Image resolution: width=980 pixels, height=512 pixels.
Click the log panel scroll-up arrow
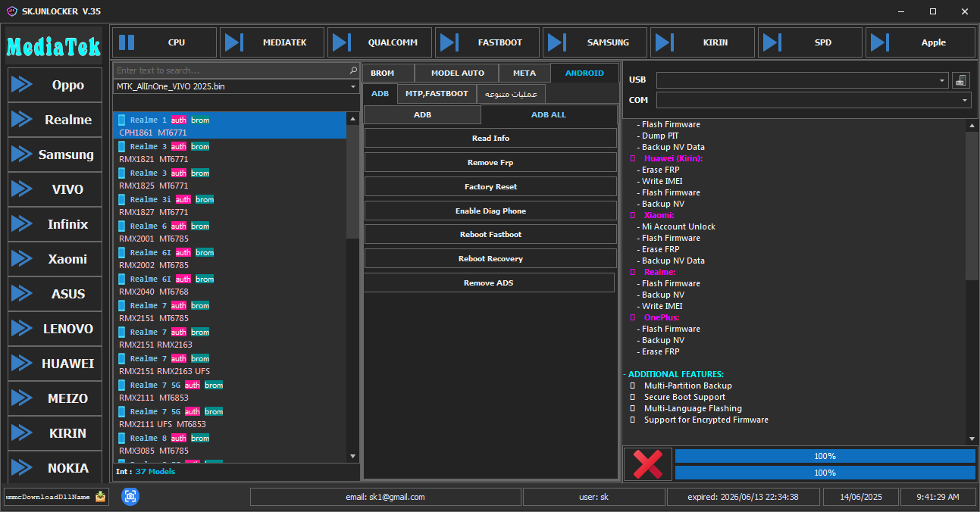(x=972, y=125)
